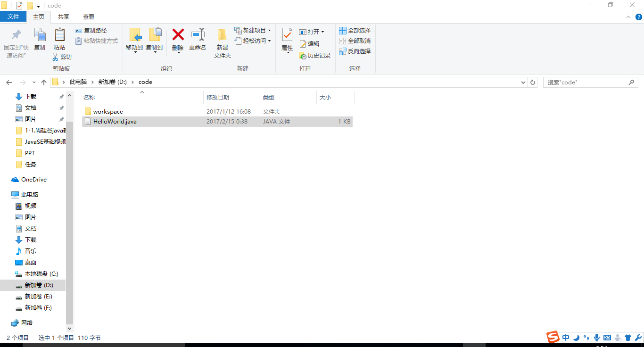Click the Sogou microphone voice input icon
The width and height of the screenshot is (644, 347).
[x=596, y=338]
